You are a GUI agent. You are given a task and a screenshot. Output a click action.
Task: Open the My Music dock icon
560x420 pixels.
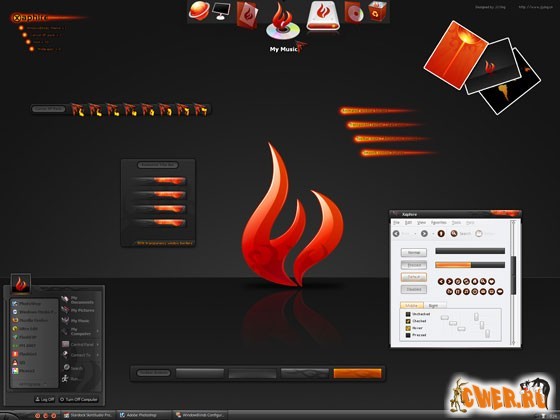pyautogui.click(x=283, y=22)
